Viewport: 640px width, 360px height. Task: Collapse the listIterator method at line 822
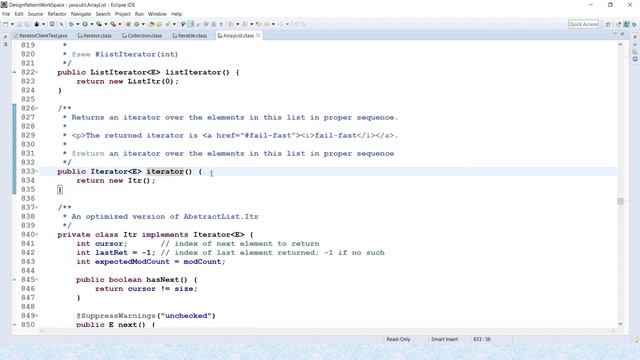point(37,73)
